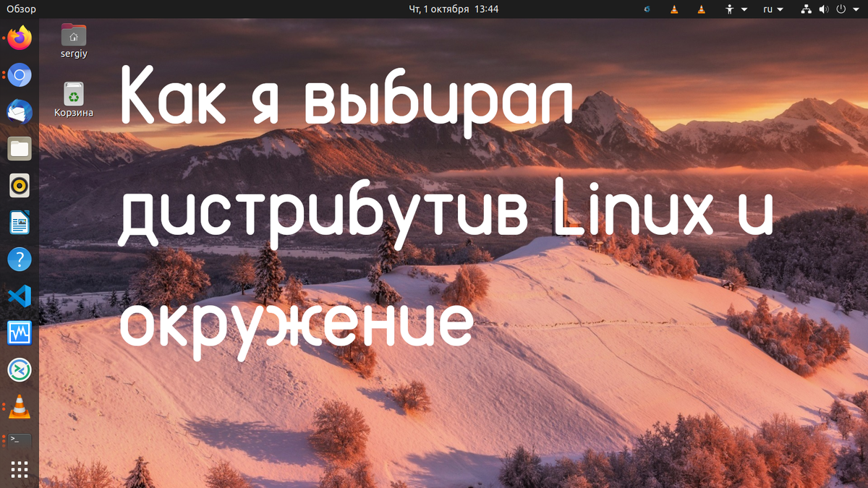Open the Files manager in the dock
This screenshot has width=868, height=488.
click(x=20, y=149)
